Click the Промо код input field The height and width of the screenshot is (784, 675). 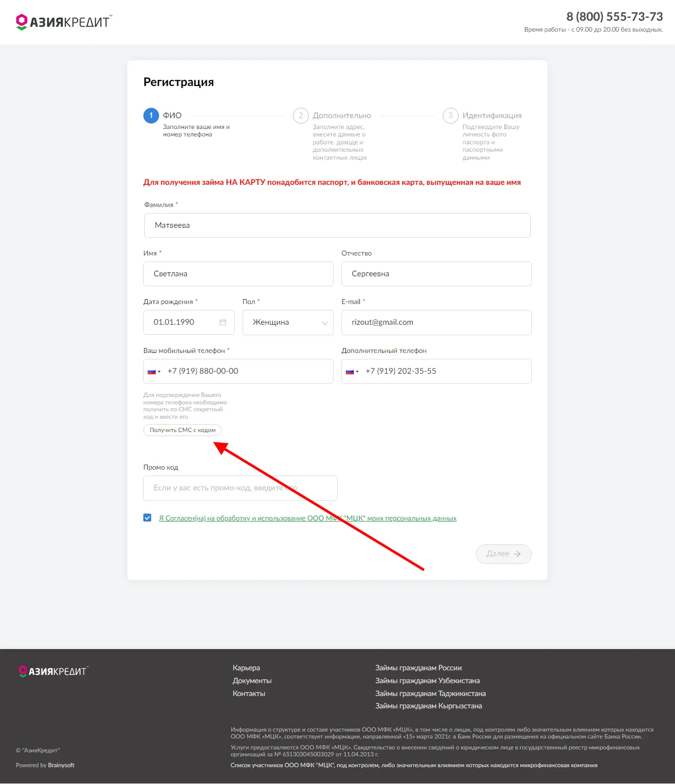tap(240, 488)
